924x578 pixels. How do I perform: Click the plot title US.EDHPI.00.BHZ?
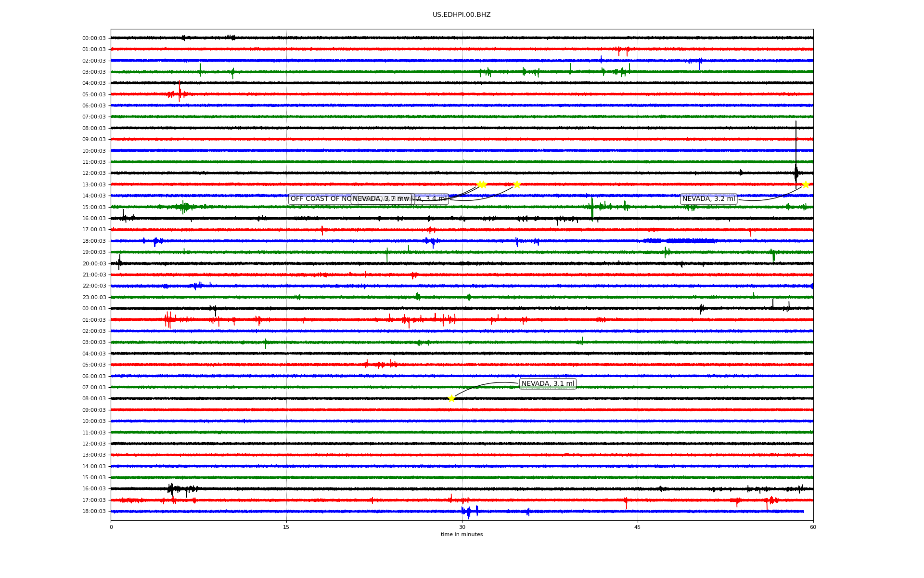click(x=462, y=15)
